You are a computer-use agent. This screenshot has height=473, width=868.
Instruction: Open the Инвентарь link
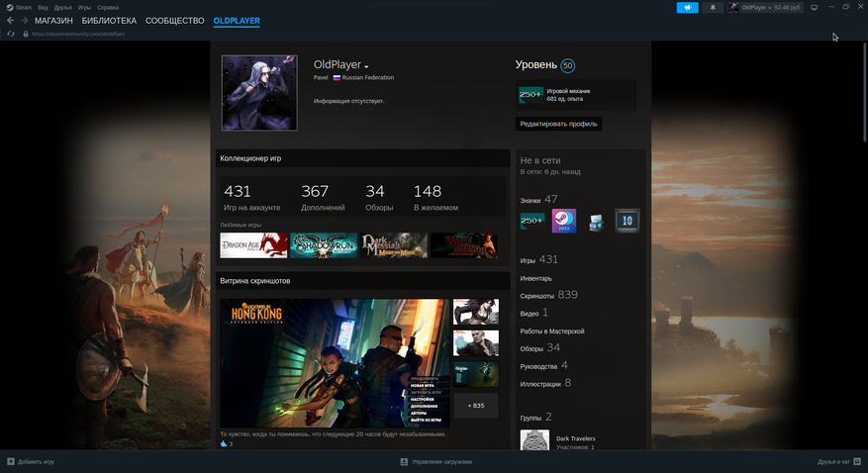(535, 278)
